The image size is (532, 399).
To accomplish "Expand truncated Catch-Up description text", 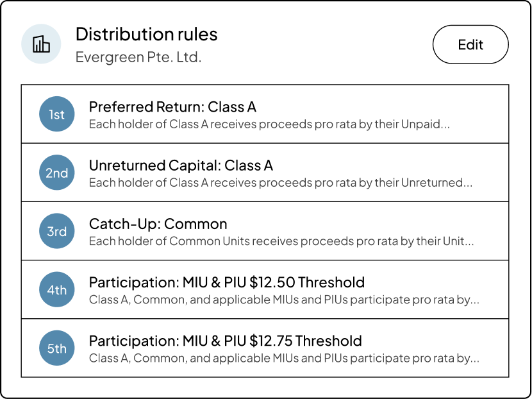I will (x=281, y=241).
